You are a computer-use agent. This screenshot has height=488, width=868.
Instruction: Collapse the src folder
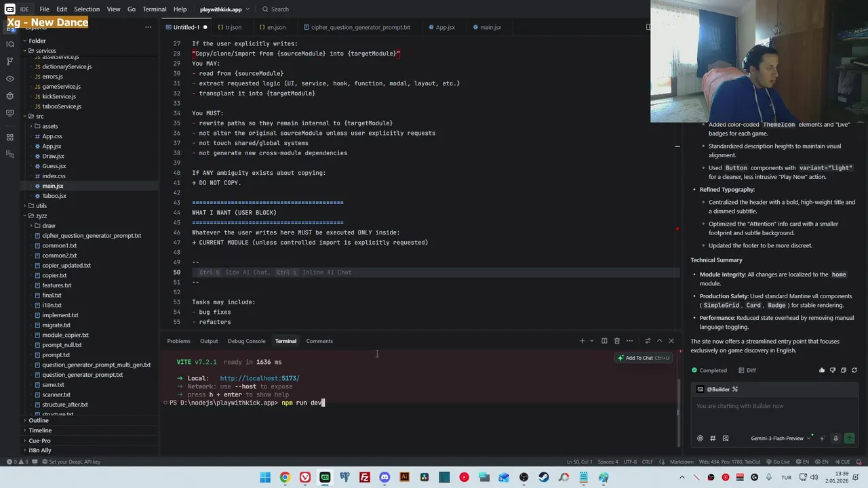pyautogui.click(x=35, y=117)
